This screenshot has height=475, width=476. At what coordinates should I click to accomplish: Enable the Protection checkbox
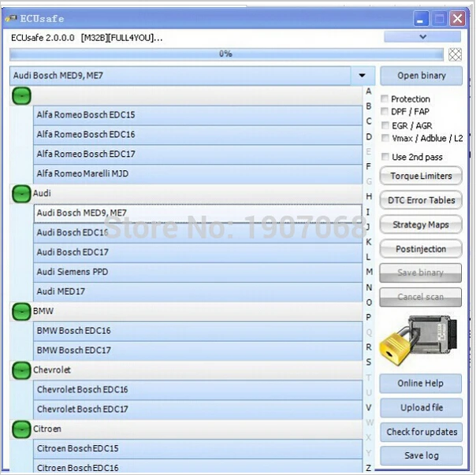click(x=385, y=98)
